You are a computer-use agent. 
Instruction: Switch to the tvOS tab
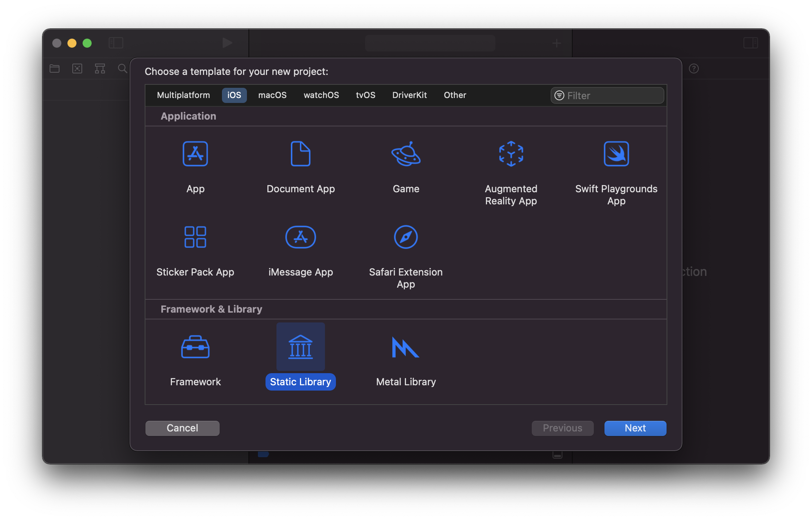coord(365,95)
